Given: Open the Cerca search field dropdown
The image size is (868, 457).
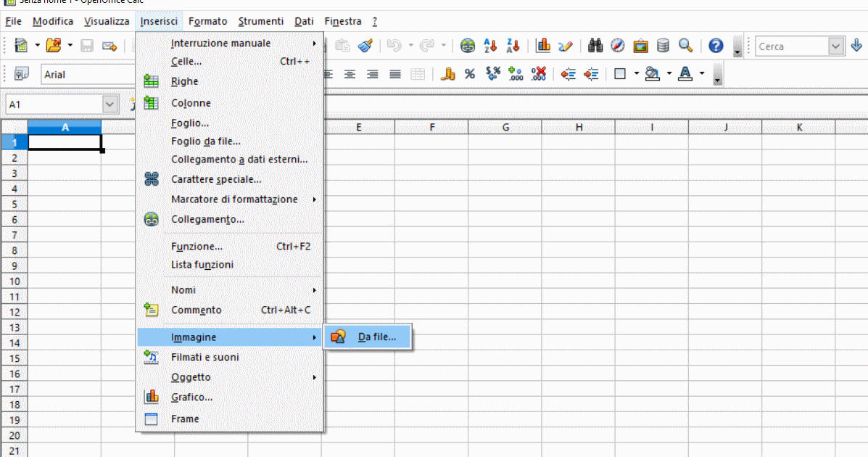Looking at the screenshot, I should tap(836, 46).
